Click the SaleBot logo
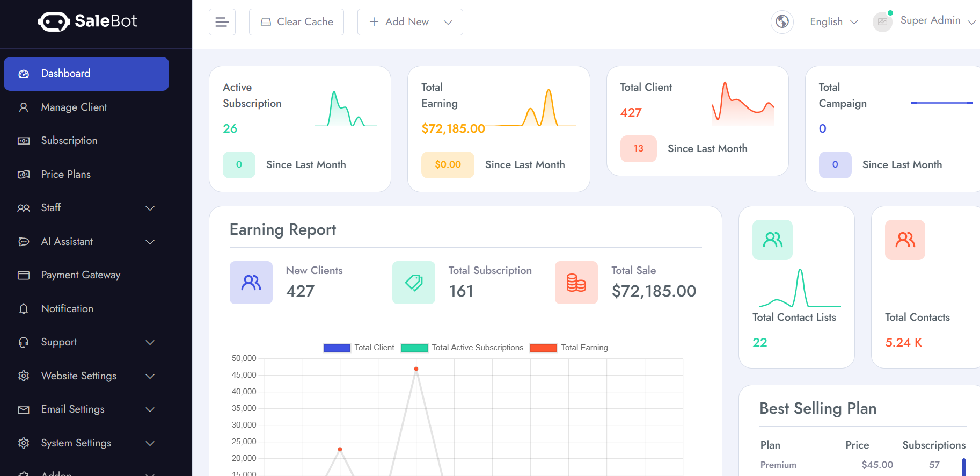 coord(88,21)
